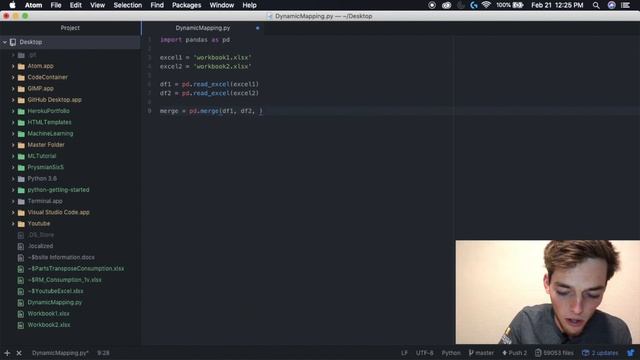Click the Workbook1.xlsx file icon
The image size is (640, 360).
[x=21, y=314]
